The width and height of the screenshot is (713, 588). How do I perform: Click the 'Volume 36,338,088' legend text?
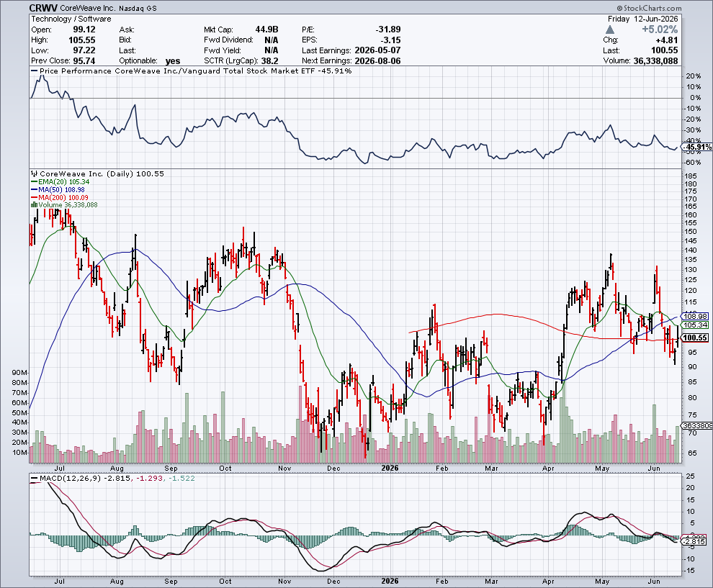tap(68, 205)
